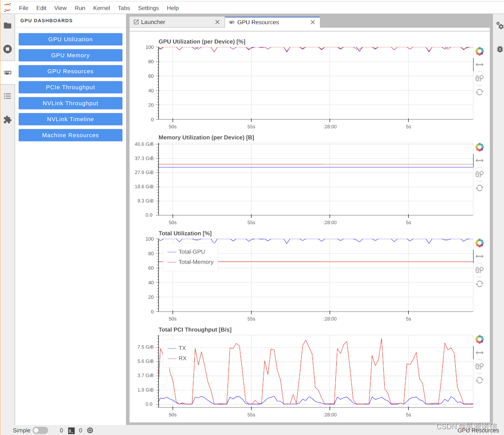Close the GPU Resources tab
504x435 pixels.
(312, 22)
